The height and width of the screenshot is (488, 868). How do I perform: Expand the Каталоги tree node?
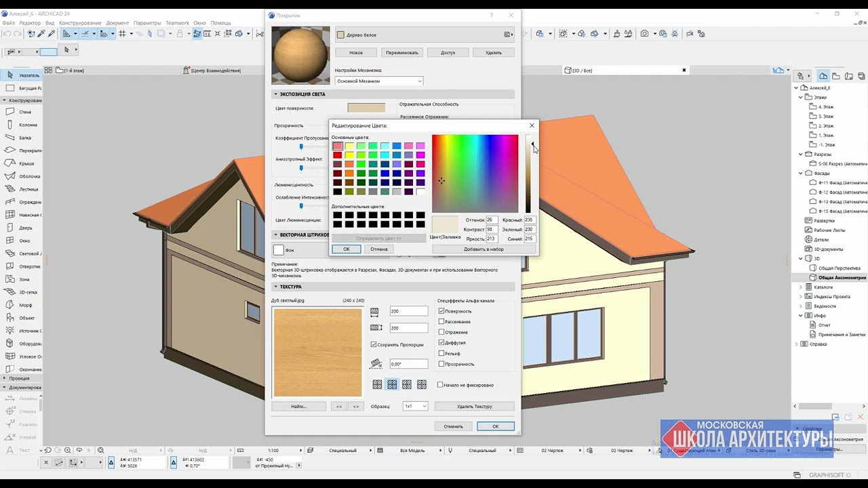coord(801,287)
